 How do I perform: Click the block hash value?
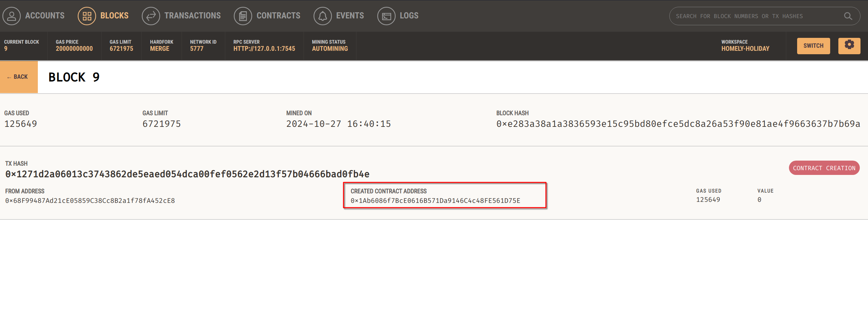point(678,124)
